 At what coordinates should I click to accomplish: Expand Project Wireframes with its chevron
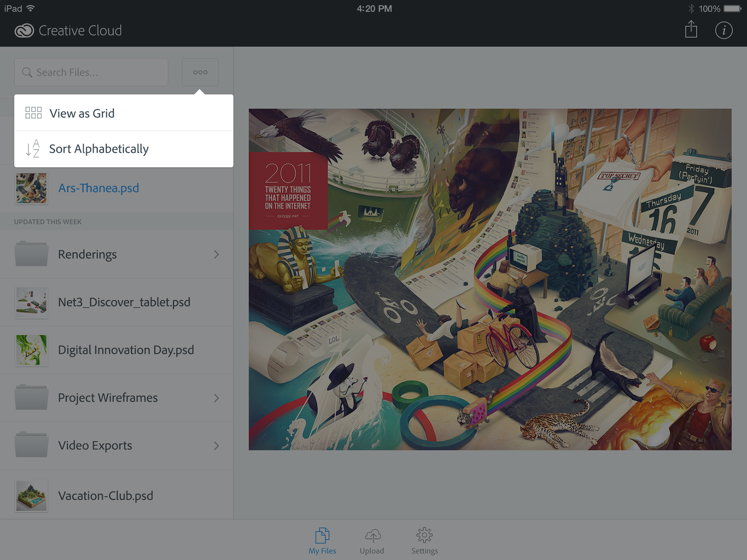(217, 398)
